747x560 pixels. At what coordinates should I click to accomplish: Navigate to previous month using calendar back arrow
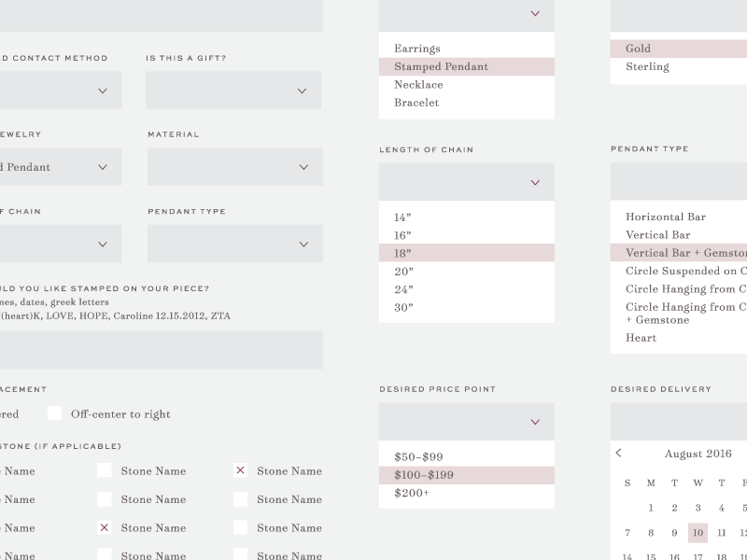pyautogui.click(x=618, y=453)
